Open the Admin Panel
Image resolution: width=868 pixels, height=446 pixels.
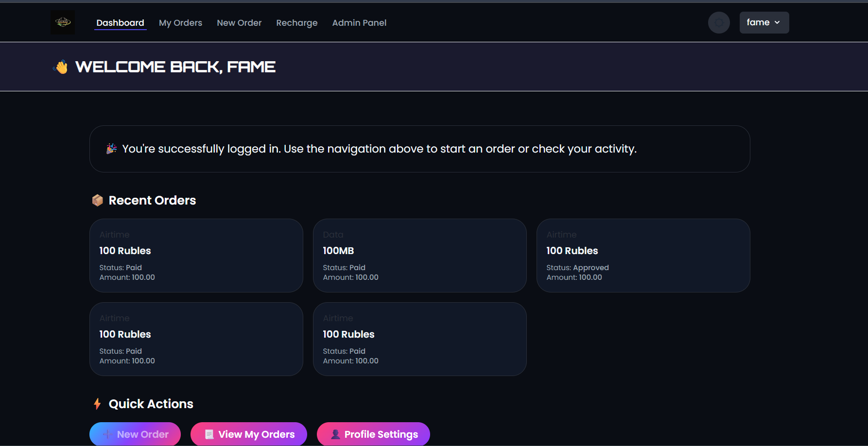(x=359, y=22)
